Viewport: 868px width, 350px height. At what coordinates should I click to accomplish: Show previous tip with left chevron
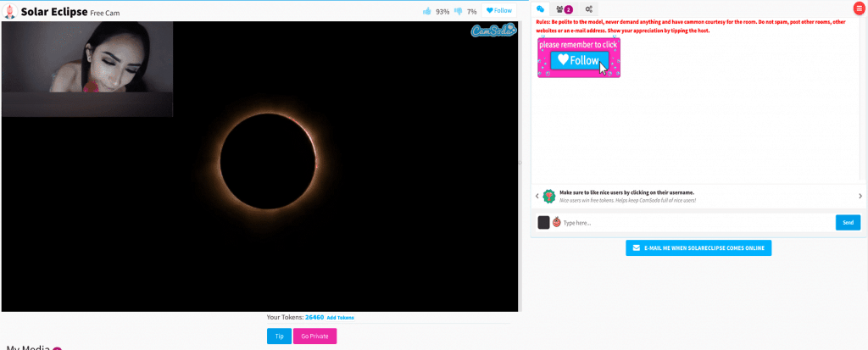(x=537, y=196)
